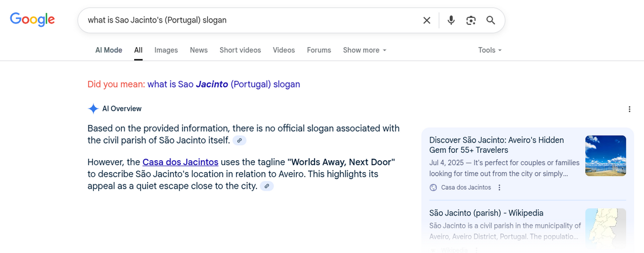Start voice search with the microphone icon

[451, 20]
